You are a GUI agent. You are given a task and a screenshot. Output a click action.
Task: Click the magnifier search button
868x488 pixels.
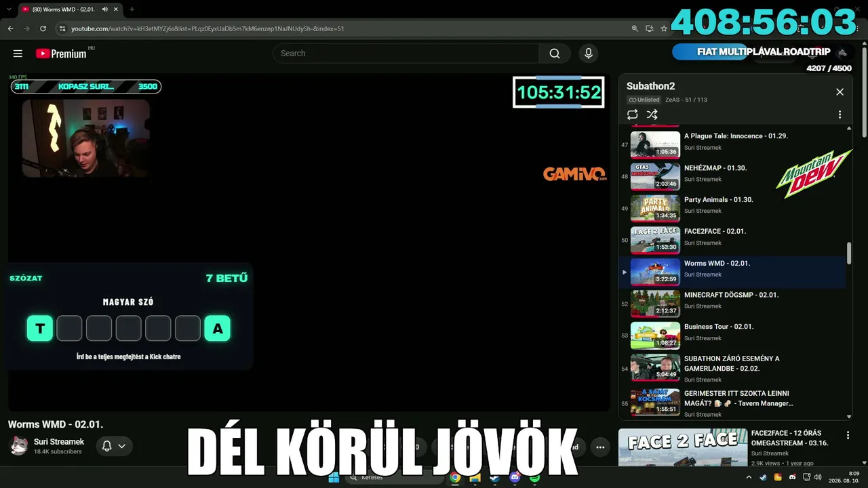555,54
